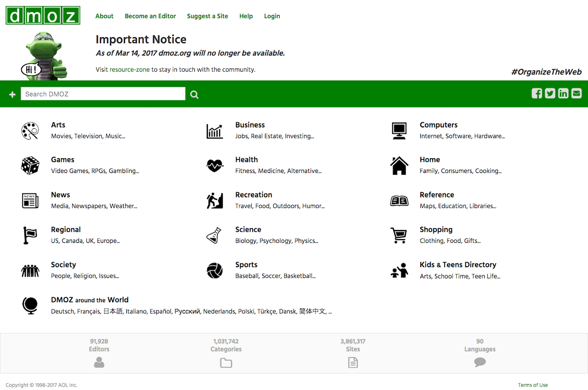This screenshot has height=390, width=588.
Task: Open the Software subcategory under Computers
Action: coord(458,136)
